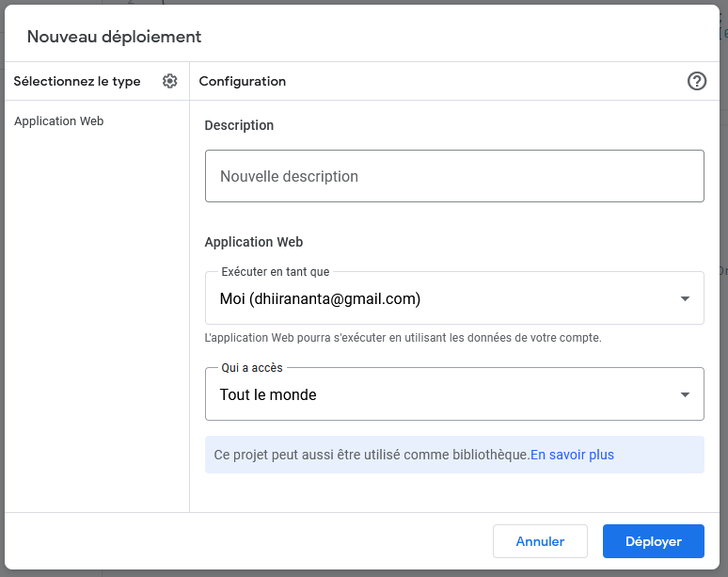Viewport: 728px width, 577px height.
Task: Click the Nouveau déploiement dialog title
Action: tap(114, 37)
